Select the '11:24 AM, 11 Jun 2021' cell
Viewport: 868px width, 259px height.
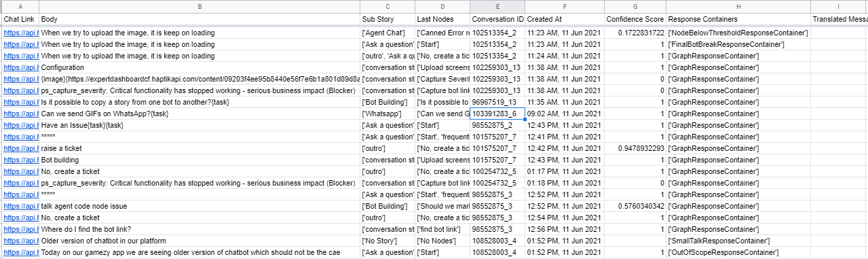[x=565, y=56]
